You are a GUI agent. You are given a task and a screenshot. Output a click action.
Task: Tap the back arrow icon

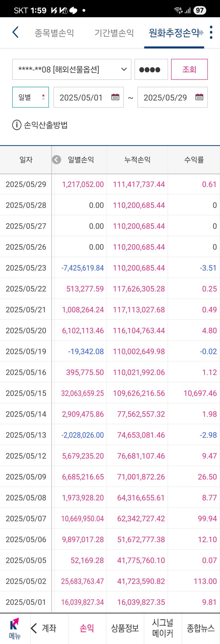point(16,33)
